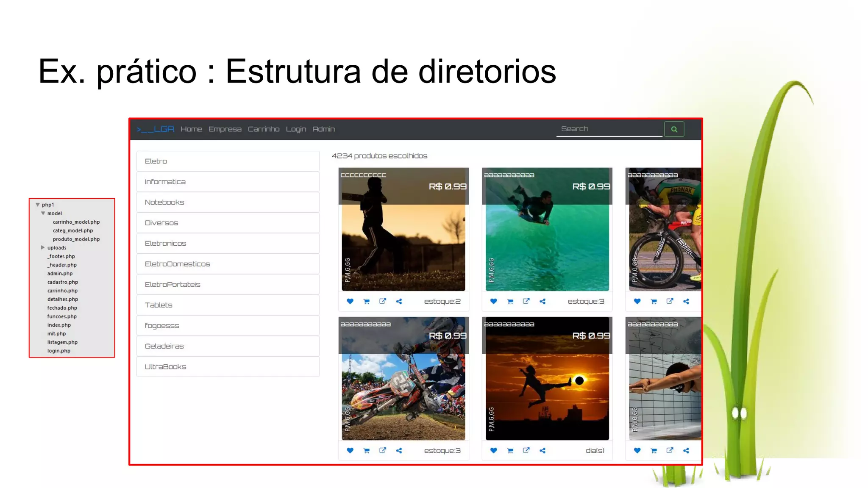Pick the Eletronicos category

(x=228, y=243)
